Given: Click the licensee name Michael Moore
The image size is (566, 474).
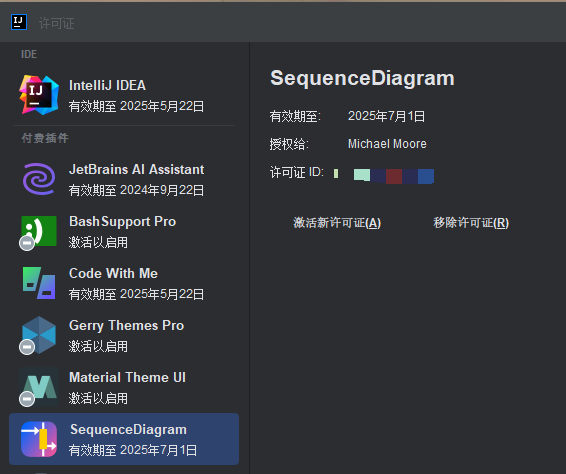Looking at the screenshot, I should 387,144.
